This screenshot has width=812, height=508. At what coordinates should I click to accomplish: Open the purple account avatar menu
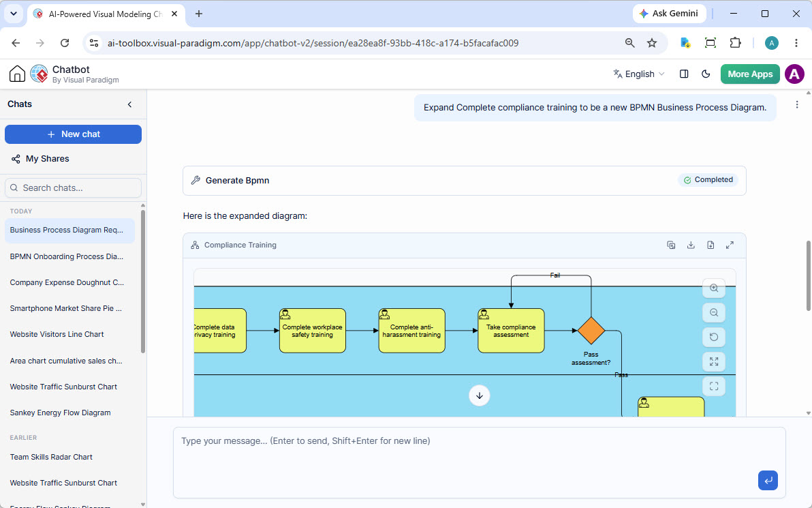click(794, 74)
